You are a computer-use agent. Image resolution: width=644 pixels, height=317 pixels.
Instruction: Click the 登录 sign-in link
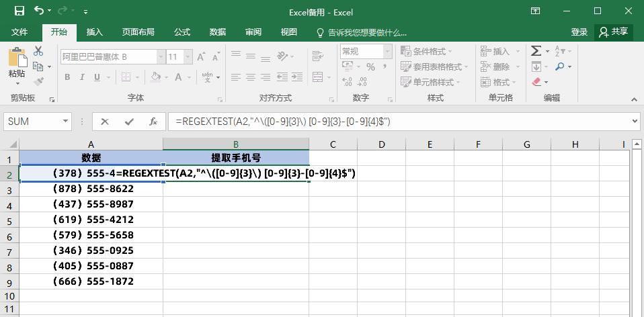pyautogui.click(x=579, y=32)
